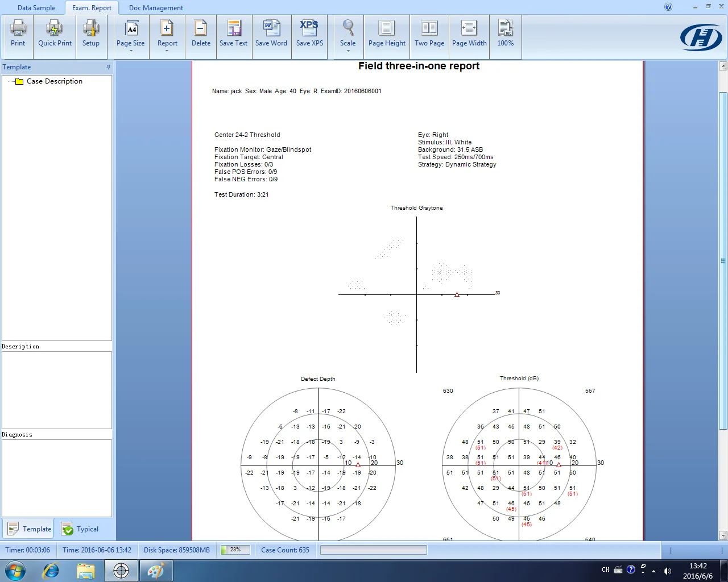Open the print Setup icon
728x582 pixels.
coord(91,34)
